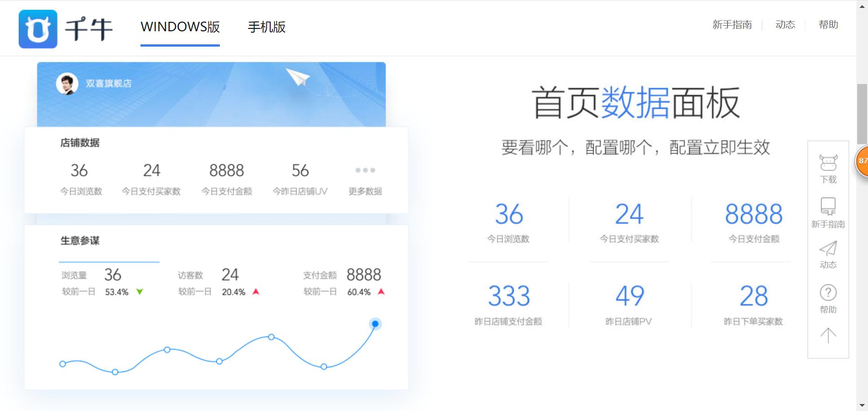The height and width of the screenshot is (411, 868).
Task: Click the 更多数据 three-dots icon
Action: [365, 170]
